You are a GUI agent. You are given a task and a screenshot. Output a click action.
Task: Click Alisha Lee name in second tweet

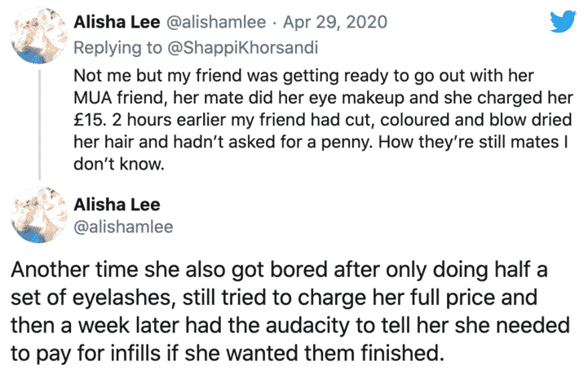[x=117, y=205]
